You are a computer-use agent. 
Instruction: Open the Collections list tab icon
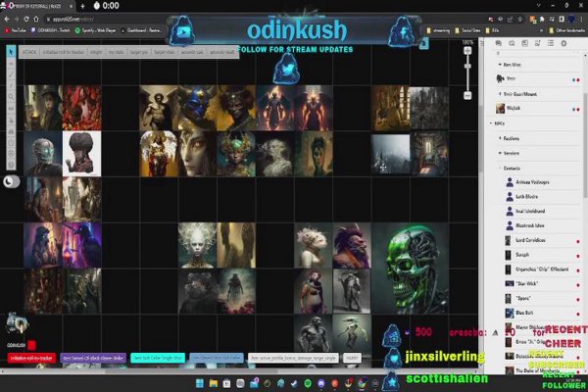[551, 43]
